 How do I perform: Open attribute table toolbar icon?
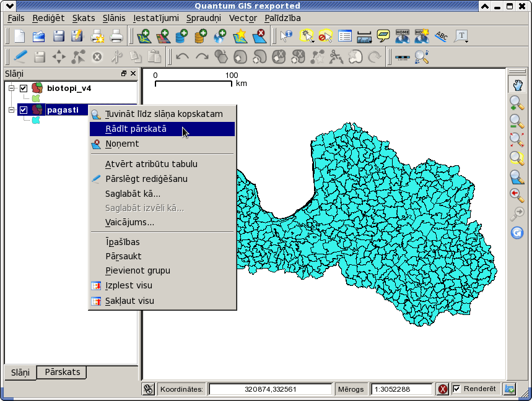point(345,36)
